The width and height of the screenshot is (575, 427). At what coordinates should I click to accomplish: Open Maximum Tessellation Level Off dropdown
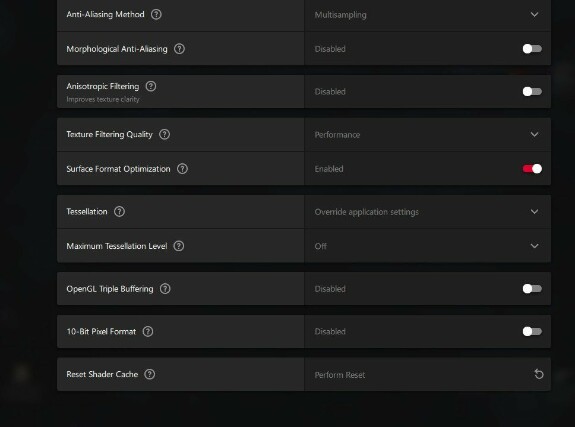[427, 246]
